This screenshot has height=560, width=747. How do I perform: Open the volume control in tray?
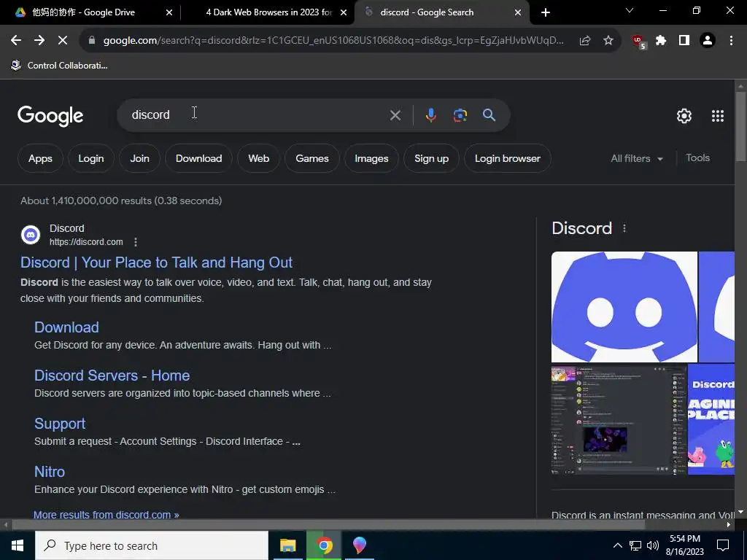click(653, 545)
